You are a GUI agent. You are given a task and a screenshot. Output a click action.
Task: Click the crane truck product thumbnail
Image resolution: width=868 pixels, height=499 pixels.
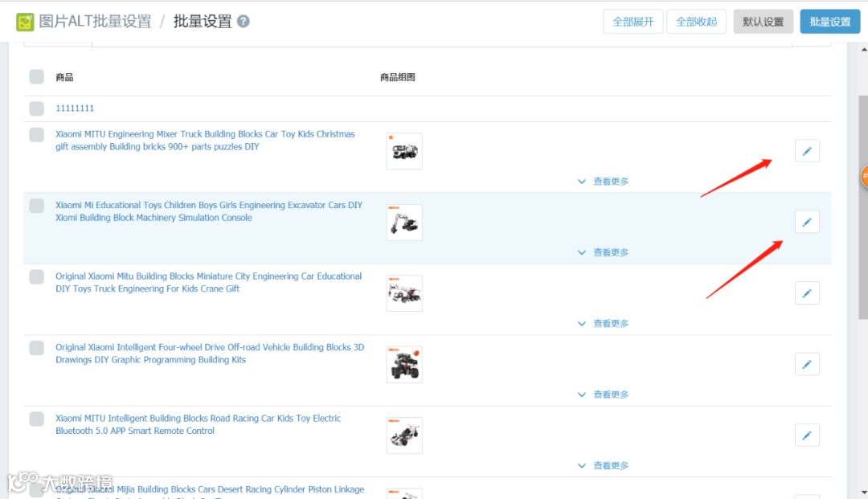(404, 293)
